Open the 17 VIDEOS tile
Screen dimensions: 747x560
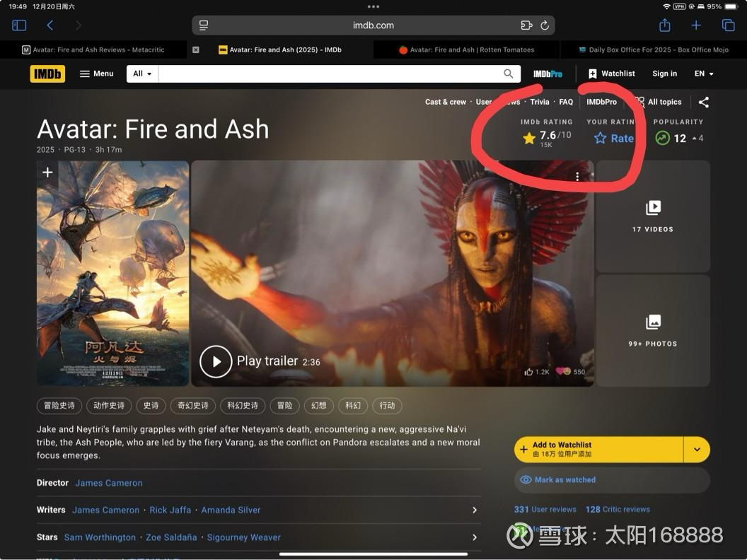653,216
